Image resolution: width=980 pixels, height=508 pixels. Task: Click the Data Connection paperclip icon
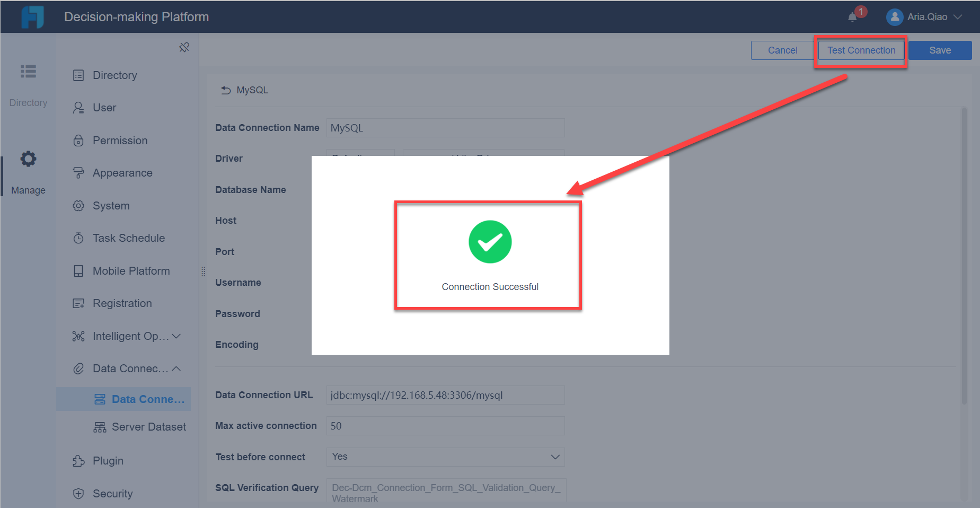[78, 369]
